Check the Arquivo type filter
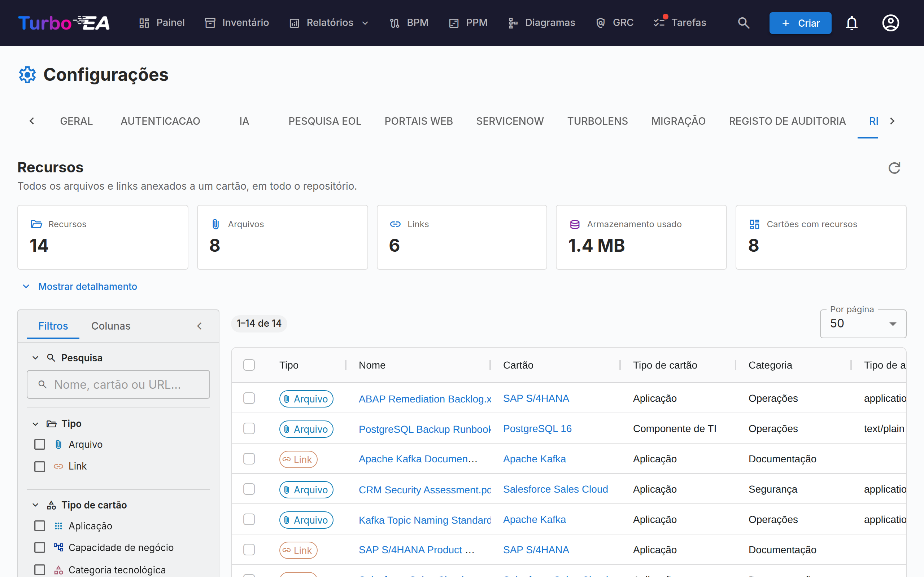Viewport: 924px width, 577px height. (40, 444)
